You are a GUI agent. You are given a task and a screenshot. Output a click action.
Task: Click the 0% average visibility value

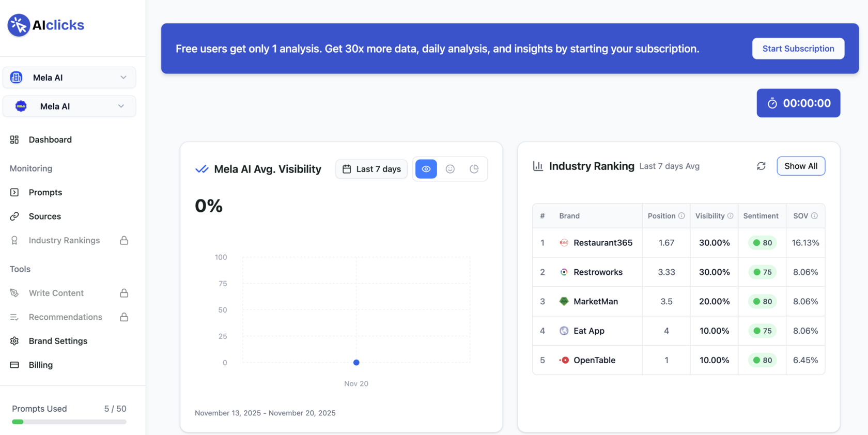209,206
